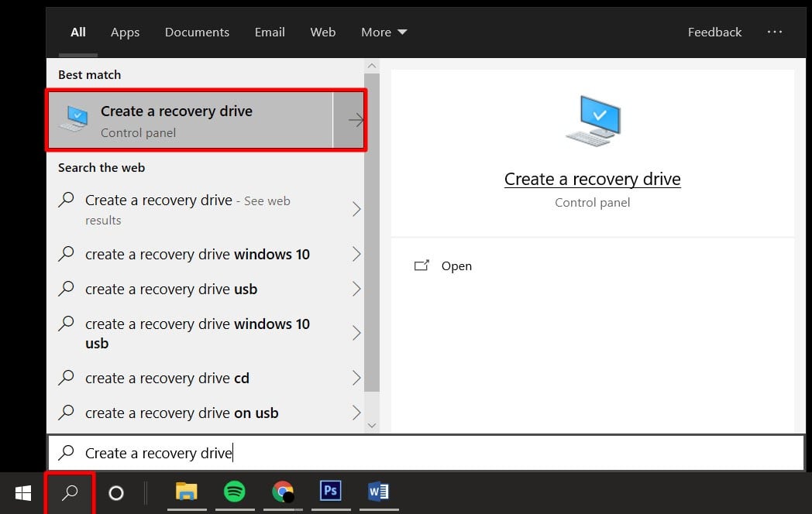This screenshot has width=812, height=514.
Task: Click the Windows Start button
Action: pos(23,492)
